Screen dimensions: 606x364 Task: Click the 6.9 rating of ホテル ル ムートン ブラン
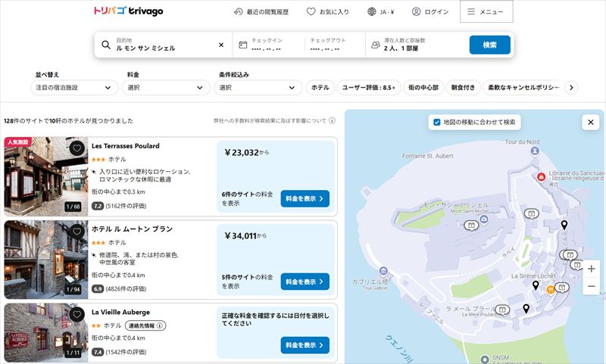(x=98, y=289)
